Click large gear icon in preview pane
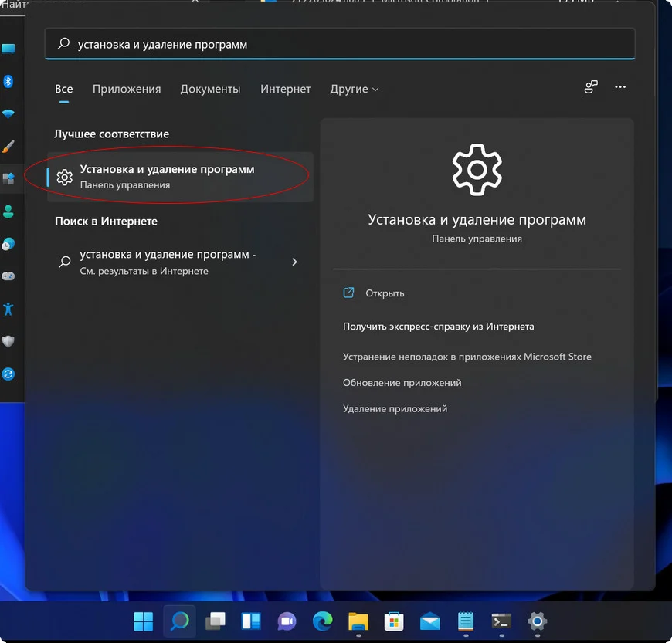 [x=477, y=170]
